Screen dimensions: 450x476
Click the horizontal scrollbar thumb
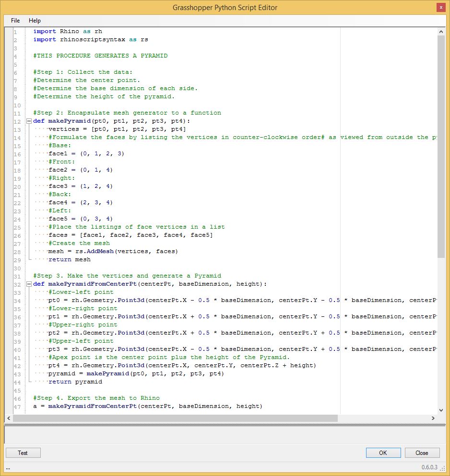tap(175, 418)
